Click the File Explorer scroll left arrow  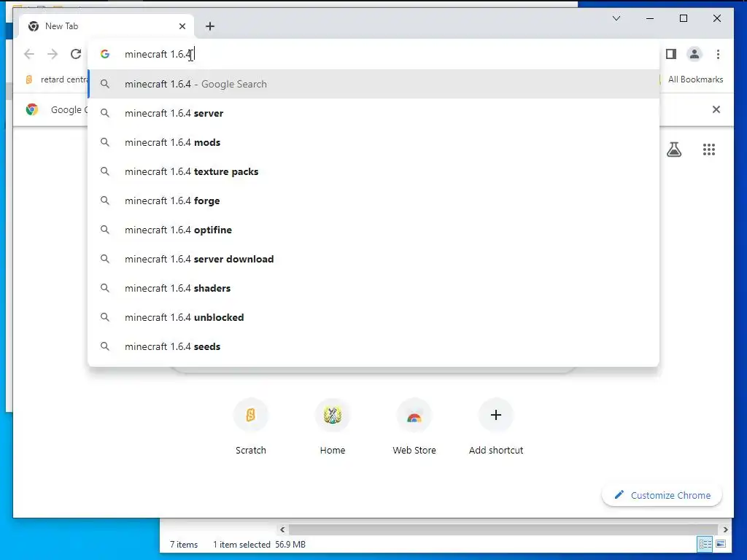(282, 529)
